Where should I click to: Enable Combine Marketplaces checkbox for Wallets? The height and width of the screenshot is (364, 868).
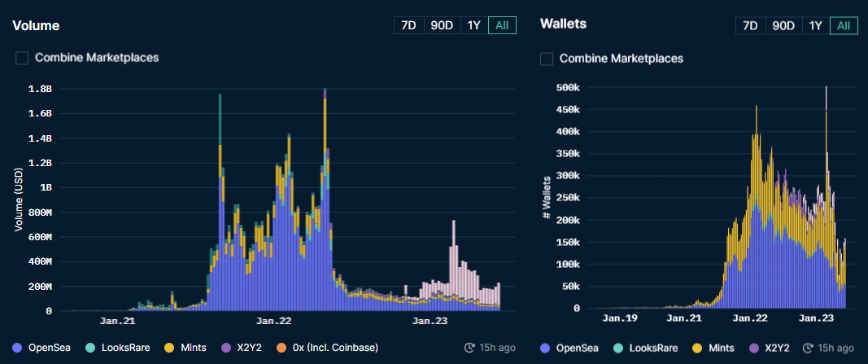point(547,59)
